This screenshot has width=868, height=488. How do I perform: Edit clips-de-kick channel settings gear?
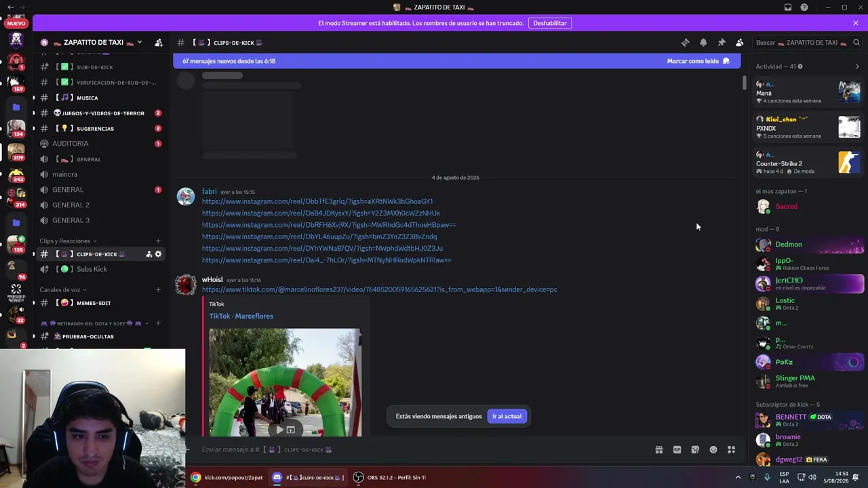(x=159, y=254)
